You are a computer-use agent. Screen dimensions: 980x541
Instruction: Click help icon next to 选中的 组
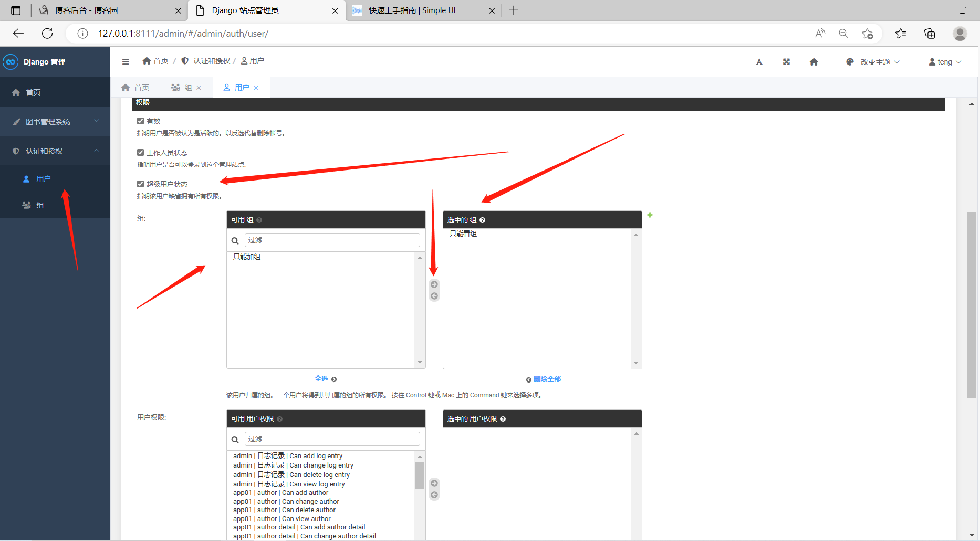[482, 220]
